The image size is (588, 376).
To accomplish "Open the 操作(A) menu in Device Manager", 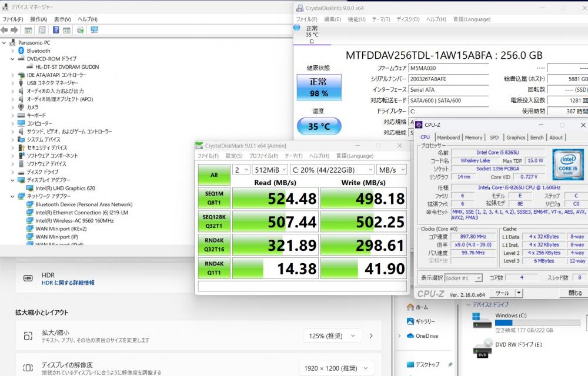I will pyautogui.click(x=39, y=19).
